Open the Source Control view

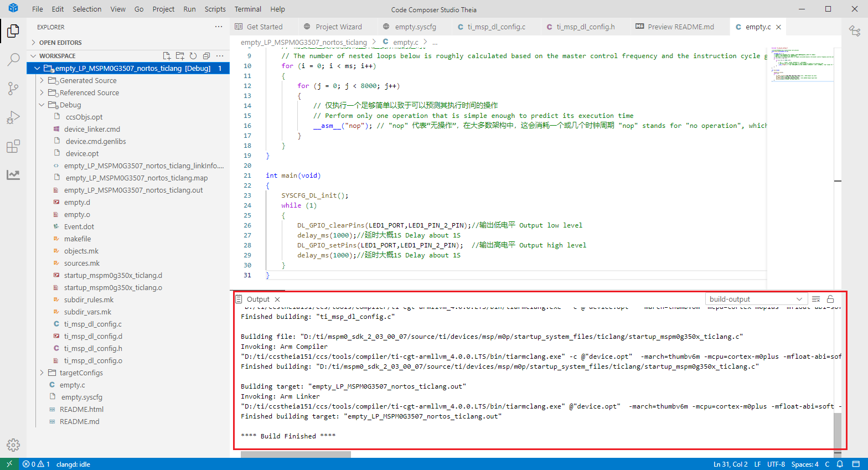click(13, 89)
